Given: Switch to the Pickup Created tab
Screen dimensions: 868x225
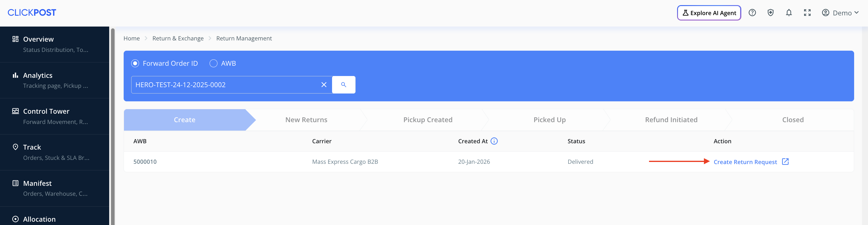Looking at the screenshot, I should [x=428, y=119].
